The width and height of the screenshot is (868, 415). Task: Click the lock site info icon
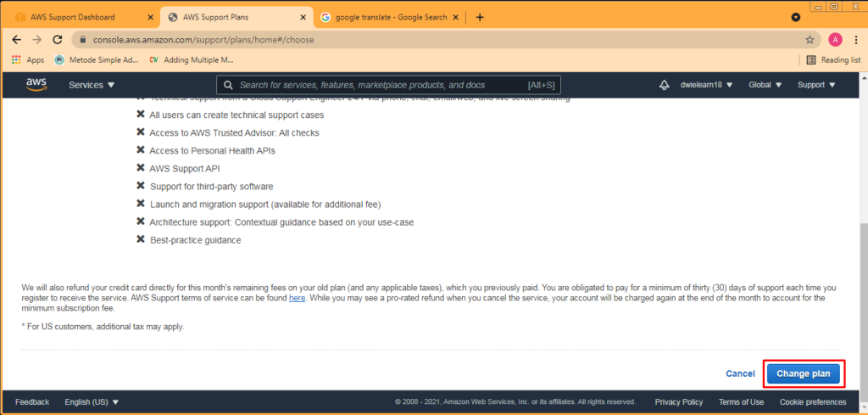(84, 40)
